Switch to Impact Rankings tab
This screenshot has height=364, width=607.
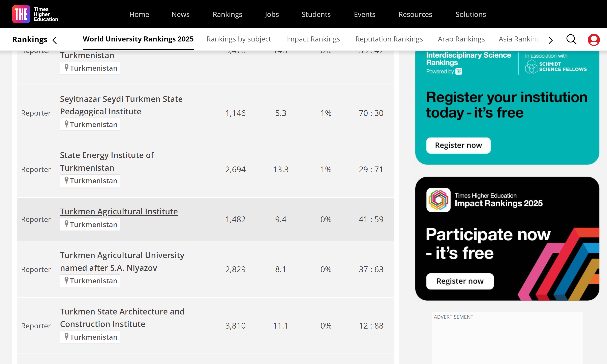pyautogui.click(x=313, y=39)
